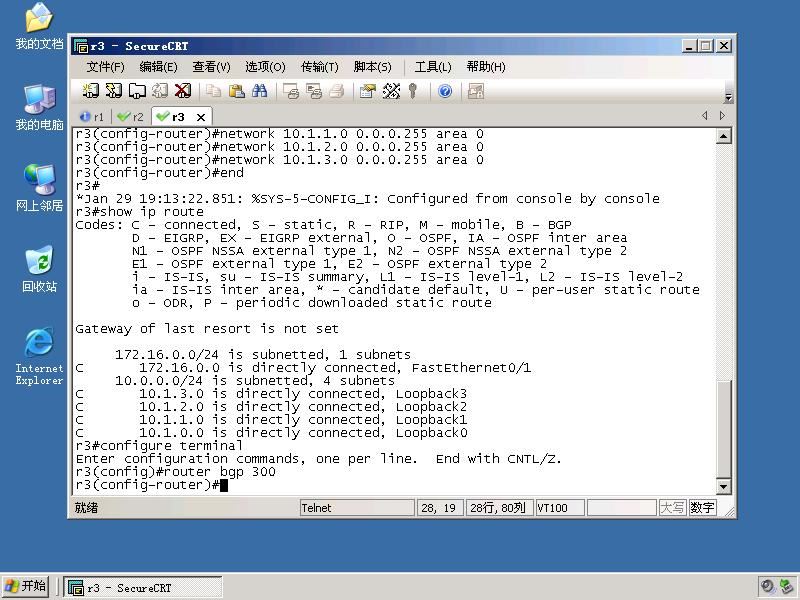Click the 我的电脑 desktop icon
This screenshot has width=800, height=600.
pyautogui.click(x=39, y=108)
